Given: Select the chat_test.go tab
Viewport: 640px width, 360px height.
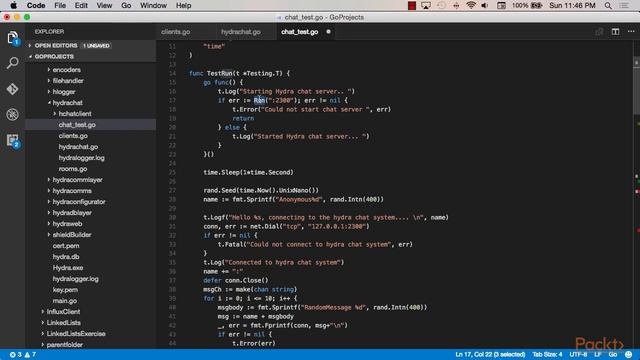Looking at the screenshot, I should point(300,32).
